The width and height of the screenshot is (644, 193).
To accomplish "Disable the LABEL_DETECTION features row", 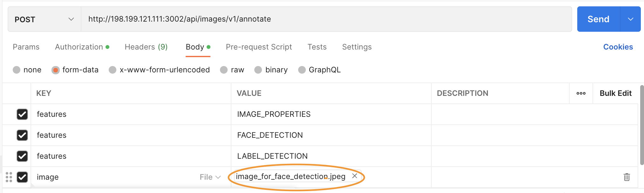I will click(22, 156).
